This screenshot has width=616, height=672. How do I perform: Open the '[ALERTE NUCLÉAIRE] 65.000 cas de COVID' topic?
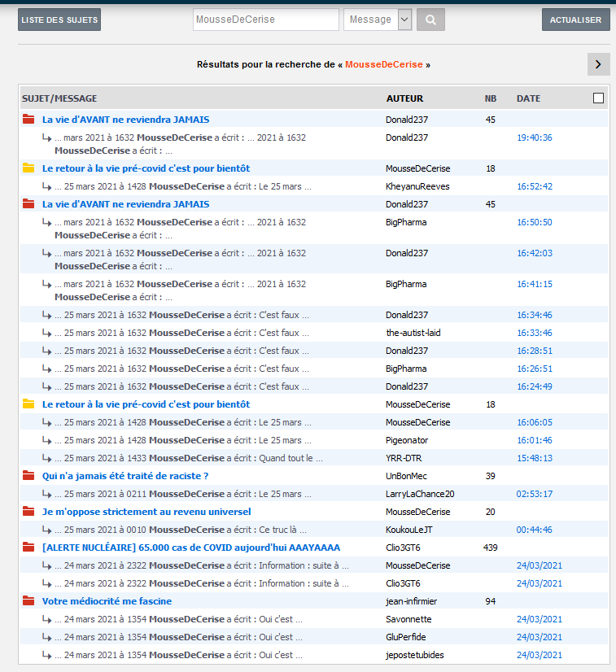(191, 548)
